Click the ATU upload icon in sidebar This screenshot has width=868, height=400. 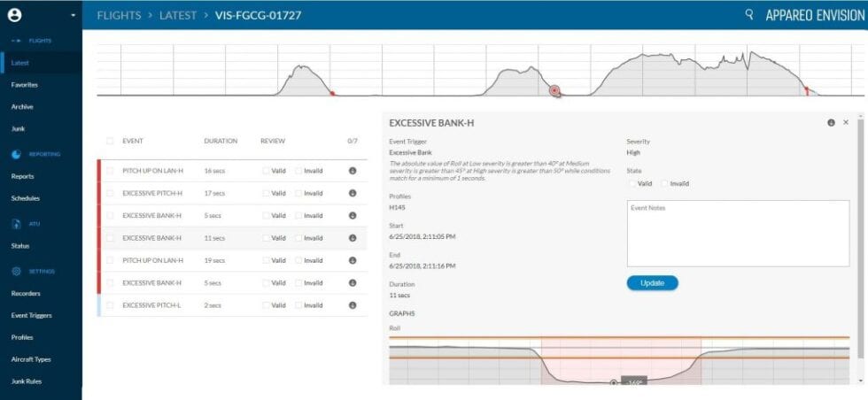(x=16, y=224)
